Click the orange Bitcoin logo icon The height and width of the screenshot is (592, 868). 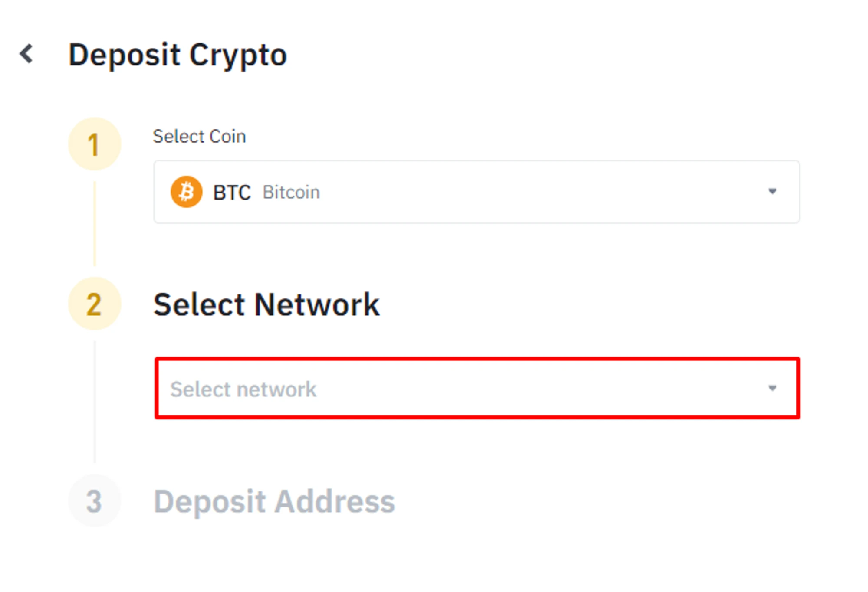click(x=186, y=192)
